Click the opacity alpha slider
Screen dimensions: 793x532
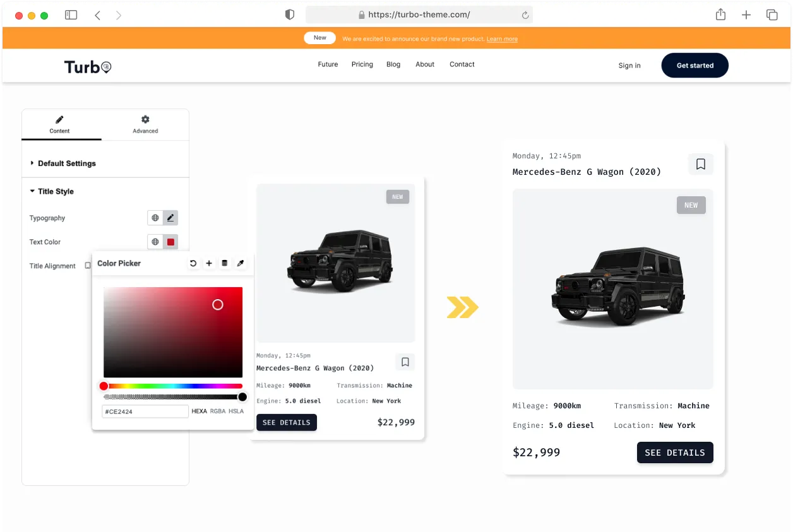[173, 397]
